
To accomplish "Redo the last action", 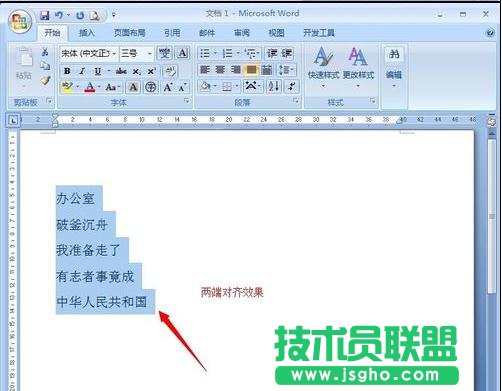I will [x=80, y=15].
